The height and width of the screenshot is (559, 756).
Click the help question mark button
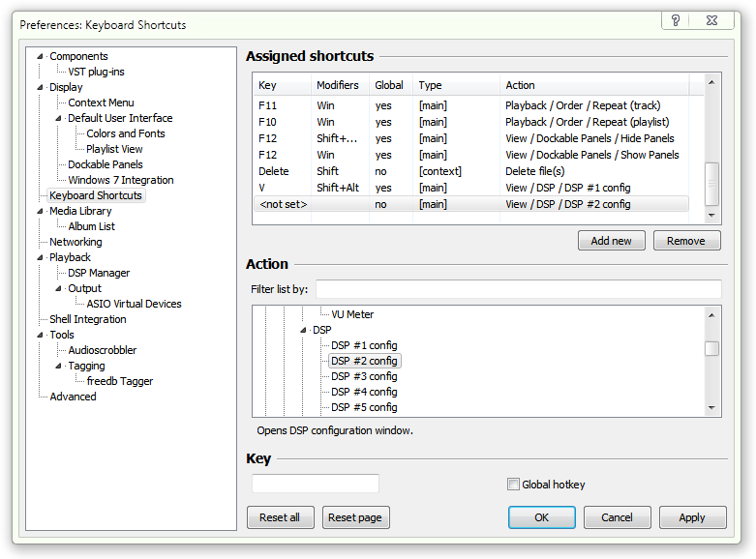(x=674, y=20)
